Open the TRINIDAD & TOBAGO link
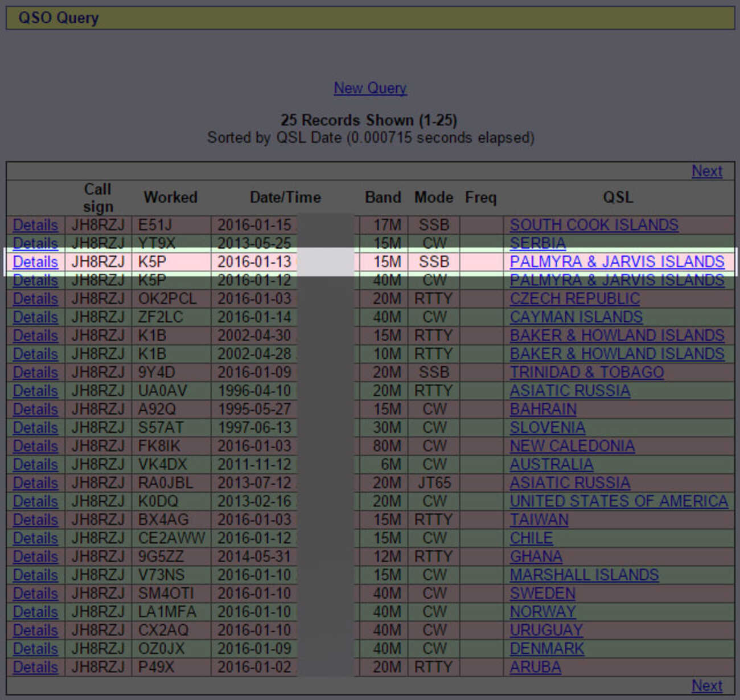740x700 pixels. click(587, 372)
